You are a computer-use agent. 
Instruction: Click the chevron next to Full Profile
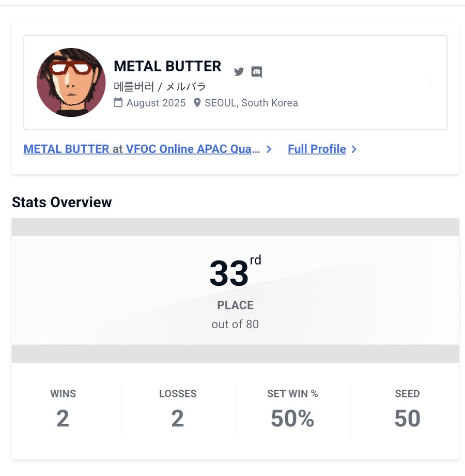pos(354,149)
